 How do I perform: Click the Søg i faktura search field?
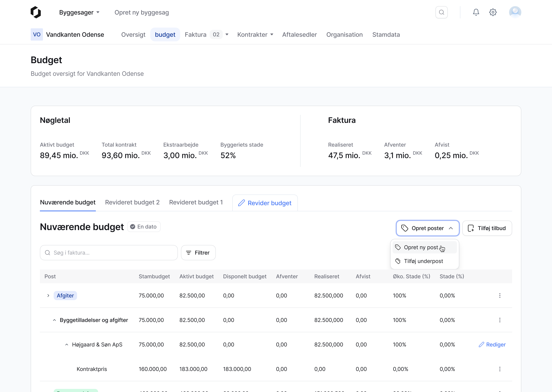coord(109,253)
